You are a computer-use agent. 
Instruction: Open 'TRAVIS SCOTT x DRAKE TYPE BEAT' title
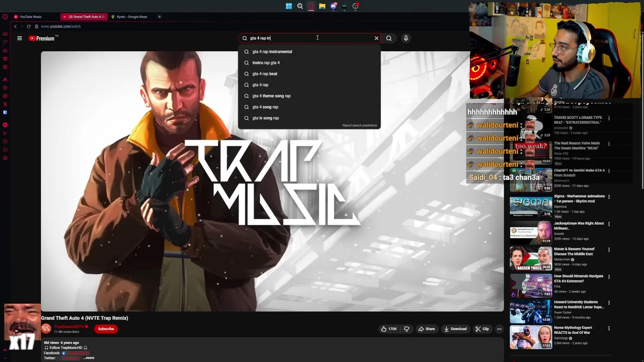(578, 120)
